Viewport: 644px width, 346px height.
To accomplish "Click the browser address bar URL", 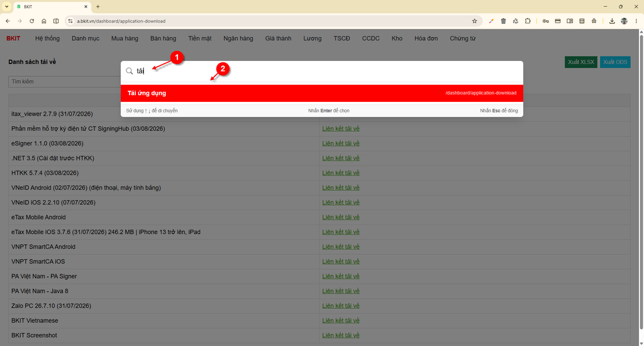I will [121, 21].
